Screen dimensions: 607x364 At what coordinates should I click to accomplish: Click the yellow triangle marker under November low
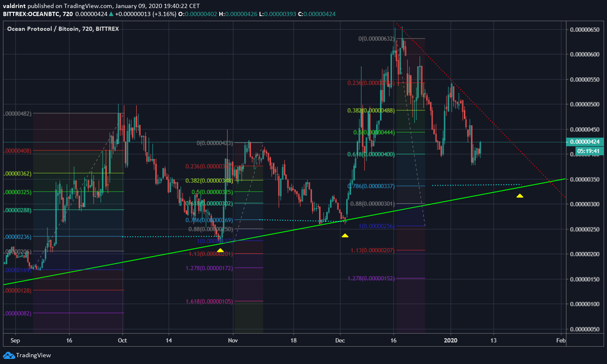click(220, 250)
